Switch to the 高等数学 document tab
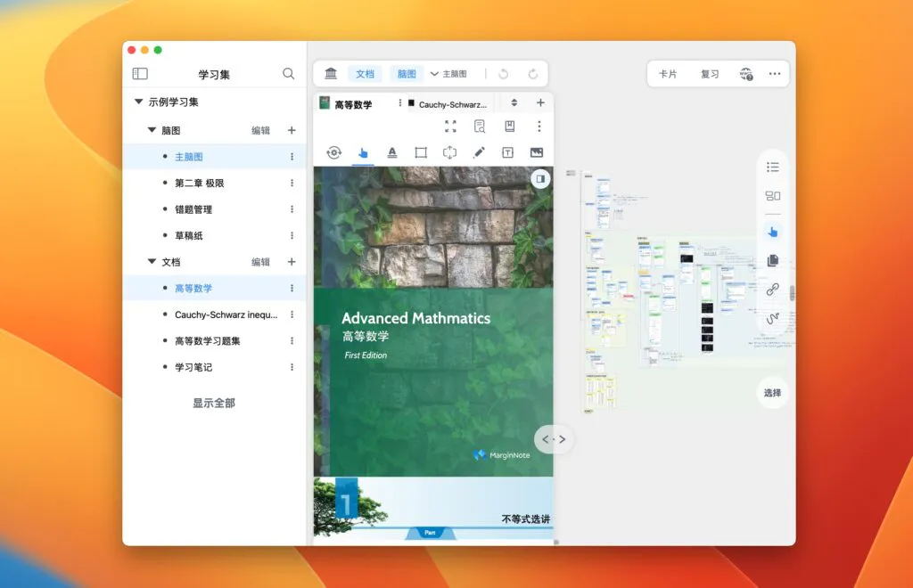 pyautogui.click(x=353, y=104)
